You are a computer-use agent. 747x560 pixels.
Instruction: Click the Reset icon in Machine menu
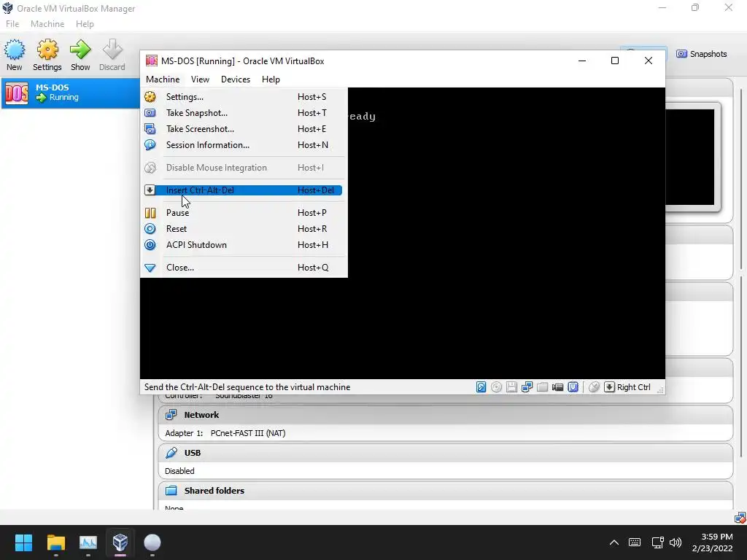click(150, 228)
